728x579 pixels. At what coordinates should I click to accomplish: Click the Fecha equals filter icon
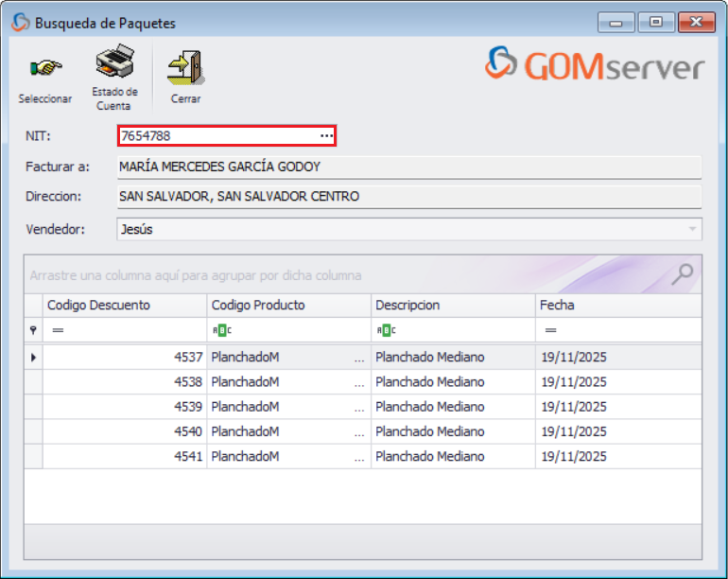(x=549, y=330)
